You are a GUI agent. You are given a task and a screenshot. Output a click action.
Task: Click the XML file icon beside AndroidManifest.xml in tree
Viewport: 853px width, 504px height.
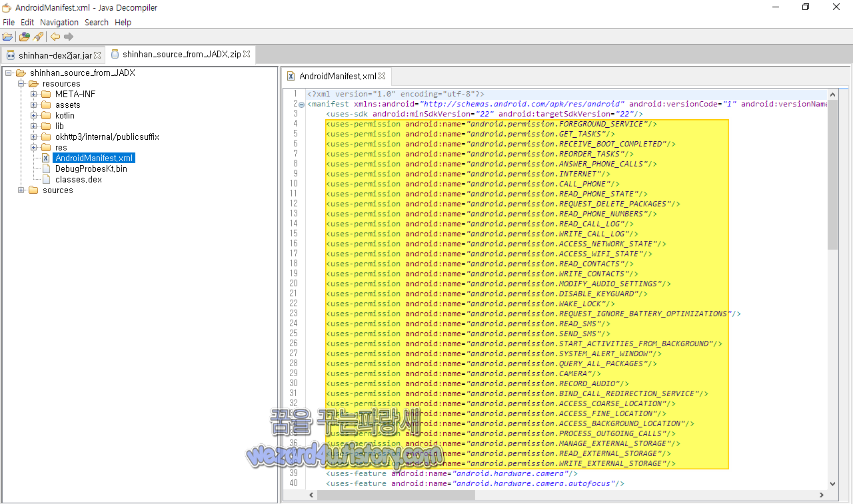point(46,158)
